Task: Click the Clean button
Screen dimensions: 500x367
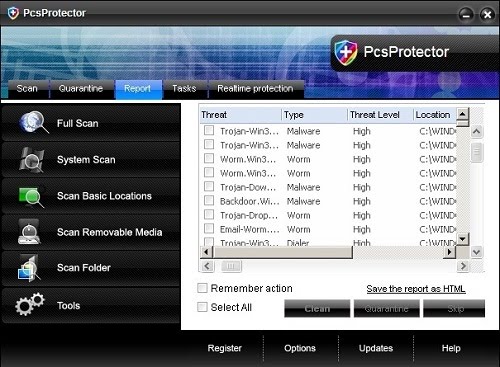Action: [x=317, y=308]
